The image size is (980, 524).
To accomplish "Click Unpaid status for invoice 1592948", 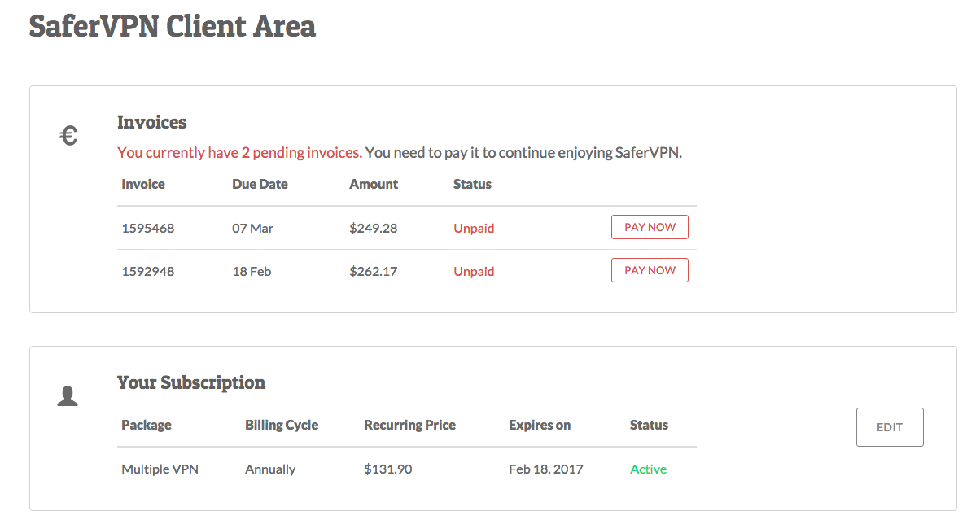I will (474, 271).
